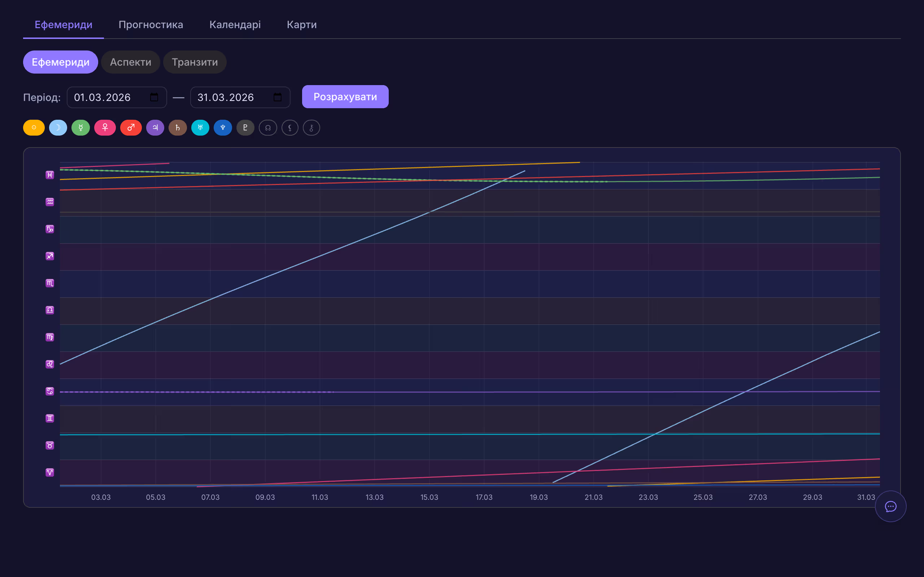Enable the Chiron outlined chip
Image resolution: width=924 pixels, height=577 pixels.
pos(311,127)
